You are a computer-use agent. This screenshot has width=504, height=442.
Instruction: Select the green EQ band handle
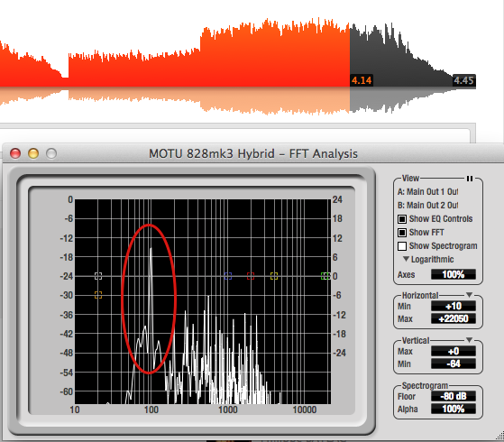(325, 276)
